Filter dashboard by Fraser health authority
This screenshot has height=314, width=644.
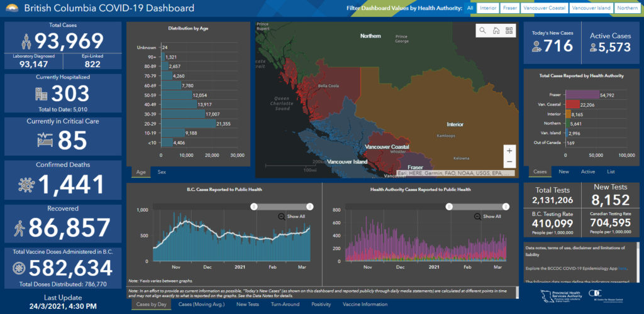click(x=510, y=8)
